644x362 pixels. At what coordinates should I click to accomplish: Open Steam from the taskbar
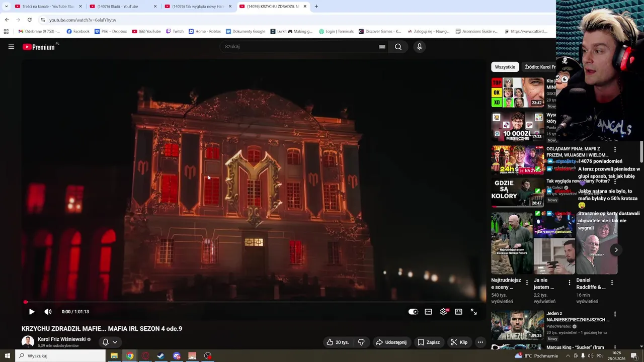coord(161,356)
